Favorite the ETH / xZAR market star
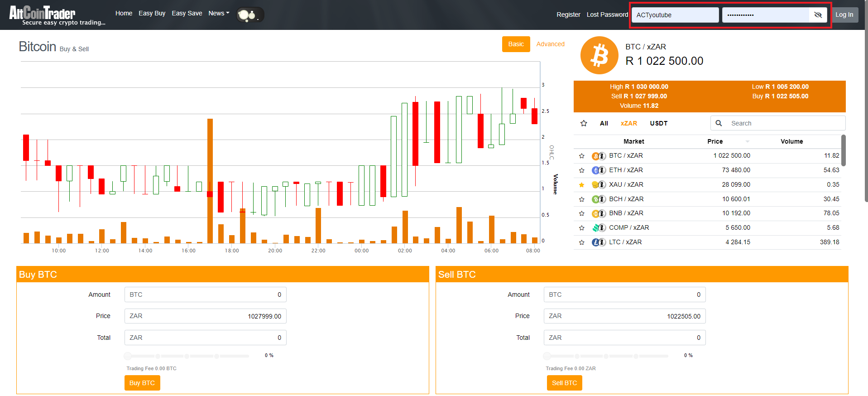Viewport: 868px width, 396px height. tap(582, 170)
